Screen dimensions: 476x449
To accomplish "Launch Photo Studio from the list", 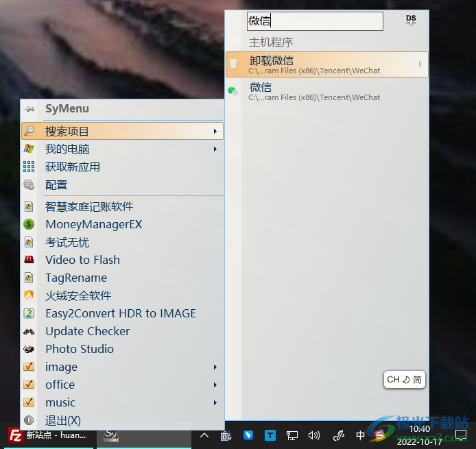I will point(123,349).
